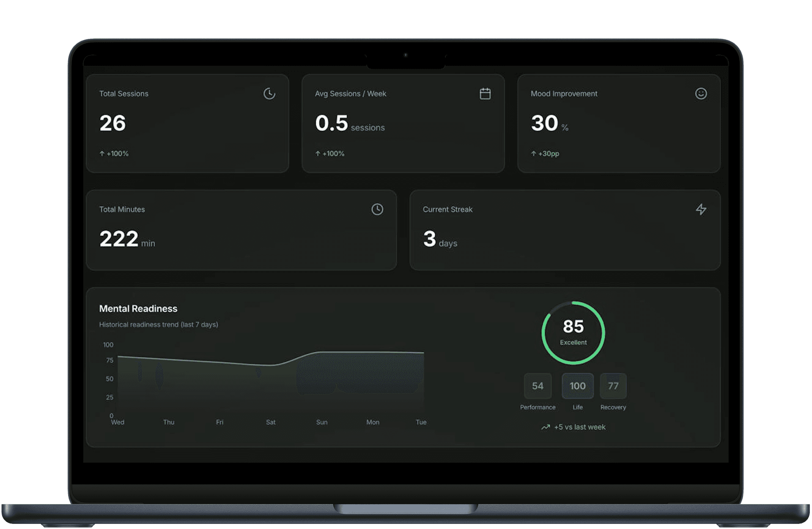
Task: Click the clock icon on Total Minutes card
Action: click(x=377, y=209)
